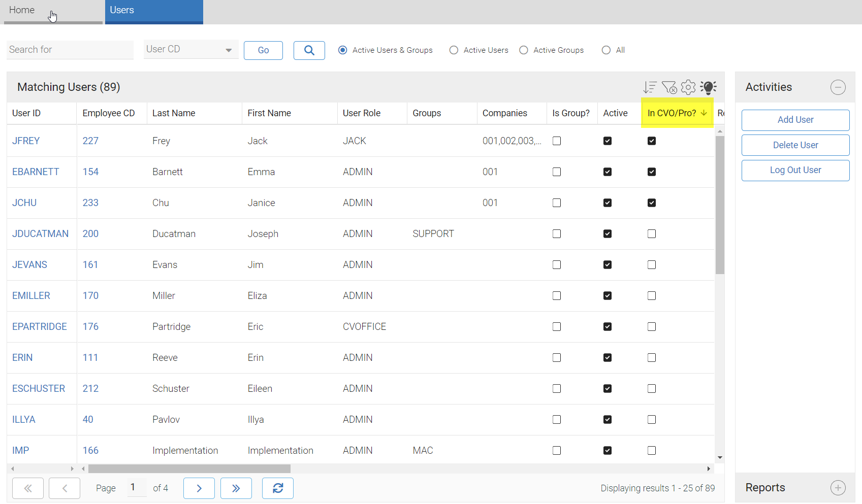Collapse the Activities panel

coord(838,87)
